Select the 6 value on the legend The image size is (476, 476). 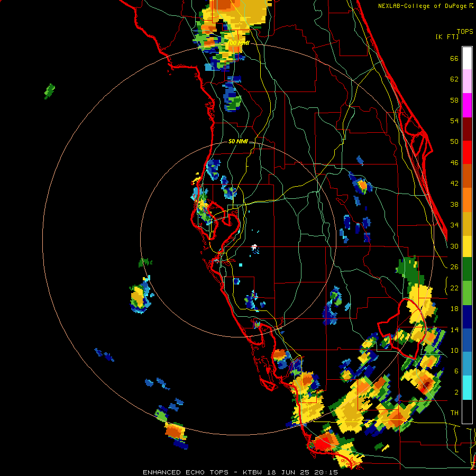click(456, 371)
